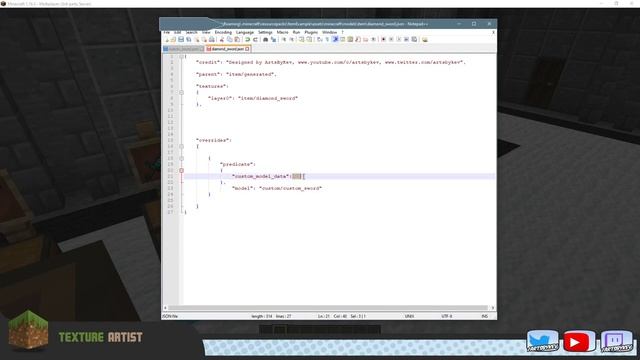Screen dimensions: 640x360
Task: Click the Close document toolbar icon
Action: click(x=197, y=40)
